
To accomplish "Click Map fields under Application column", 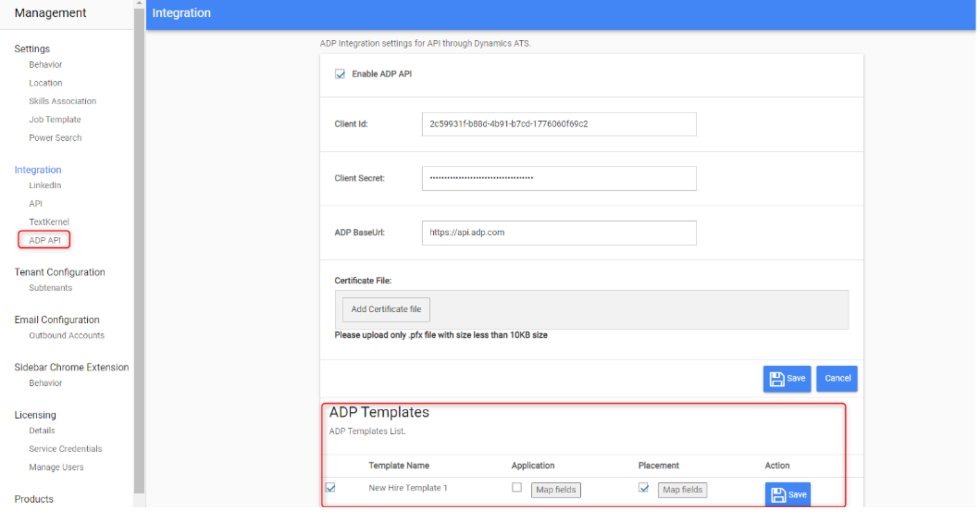I will [556, 490].
